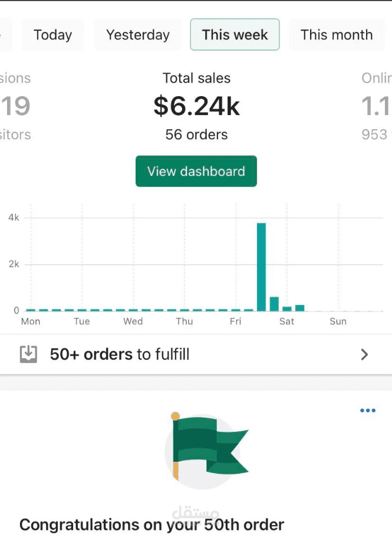Switch to the Yesterday tab
Viewport: 392px width, 538px height.
tap(137, 34)
